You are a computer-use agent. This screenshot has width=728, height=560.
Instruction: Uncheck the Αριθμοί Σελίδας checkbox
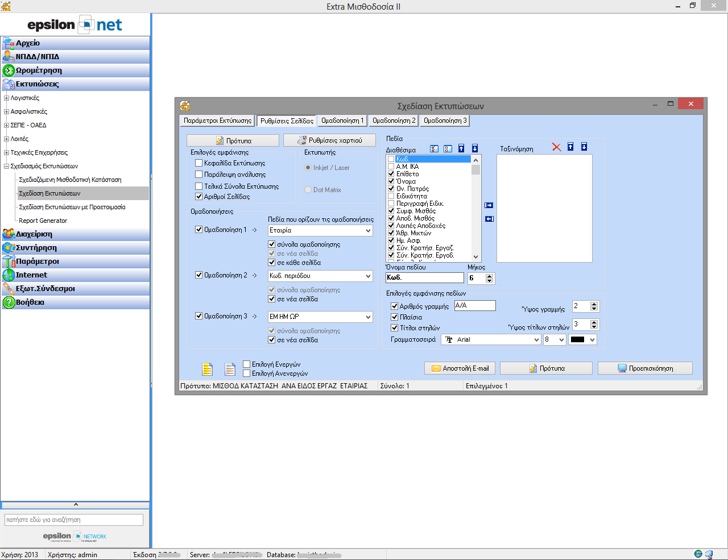[199, 197]
